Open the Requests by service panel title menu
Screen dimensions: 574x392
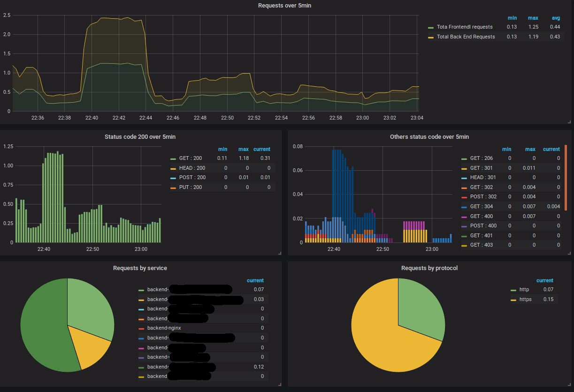(140, 268)
